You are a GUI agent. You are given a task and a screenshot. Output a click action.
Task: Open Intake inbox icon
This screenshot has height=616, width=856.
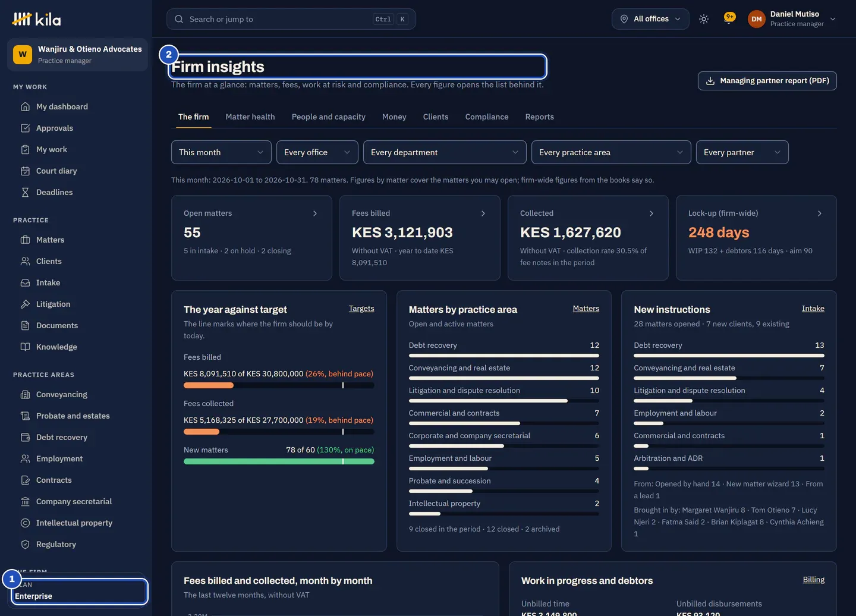(x=25, y=282)
